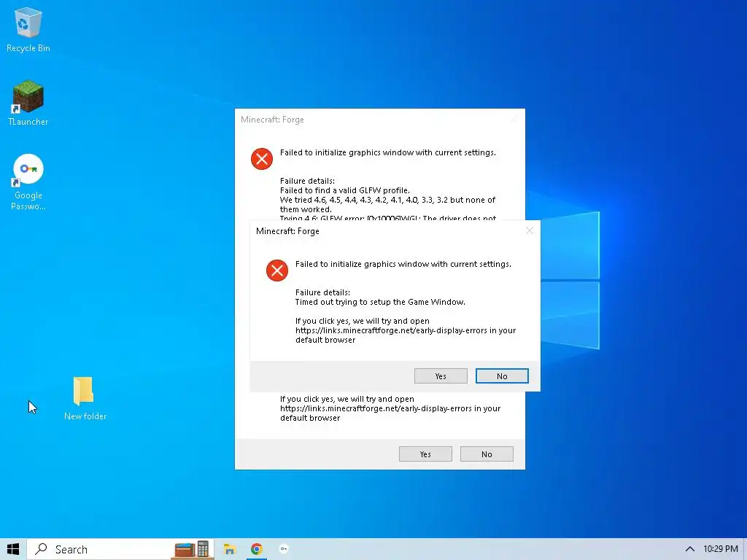Click the front dialog's Minecraft: Forge title
This screenshot has height=560, width=747.
pyautogui.click(x=287, y=231)
